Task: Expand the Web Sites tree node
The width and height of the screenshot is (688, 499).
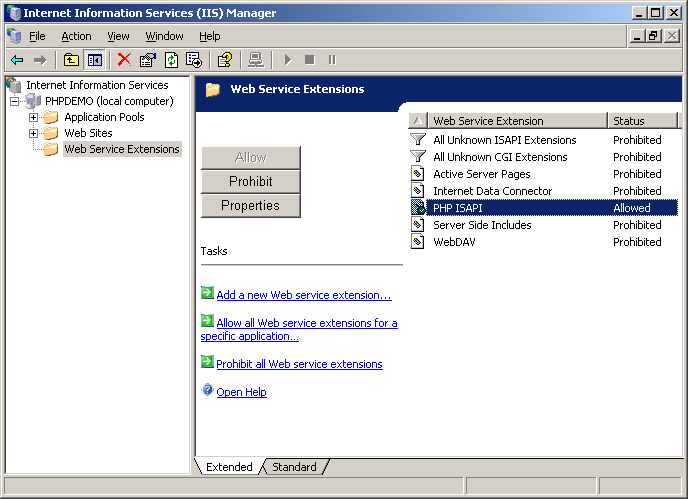Action: tap(34, 133)
